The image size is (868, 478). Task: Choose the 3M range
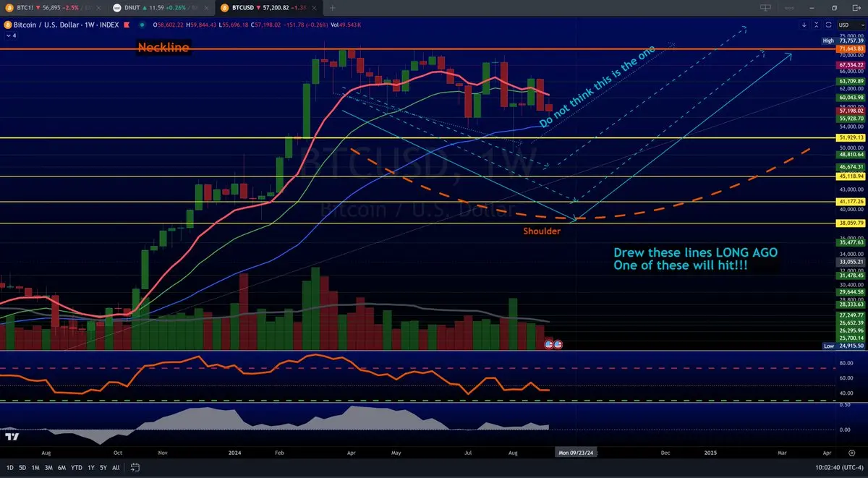pyautogui.click(x=48, y=467)
